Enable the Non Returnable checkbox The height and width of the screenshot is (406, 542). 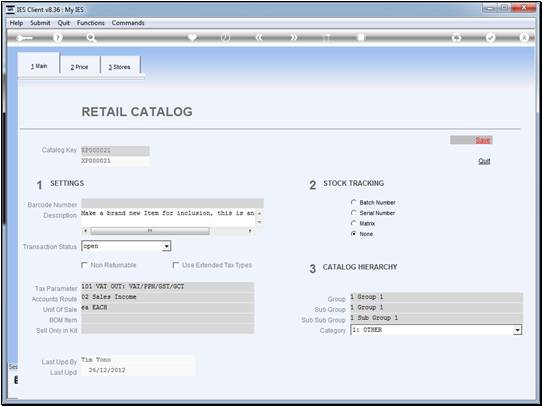coord(84,265)
